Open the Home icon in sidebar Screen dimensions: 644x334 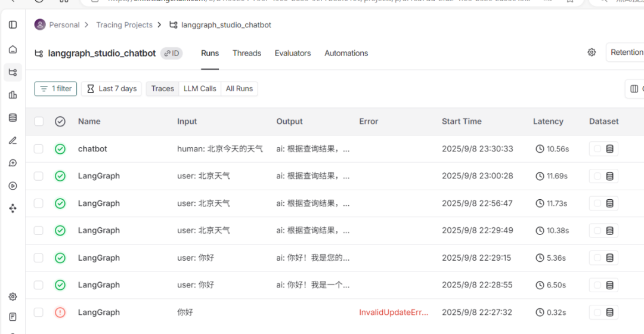13,50
